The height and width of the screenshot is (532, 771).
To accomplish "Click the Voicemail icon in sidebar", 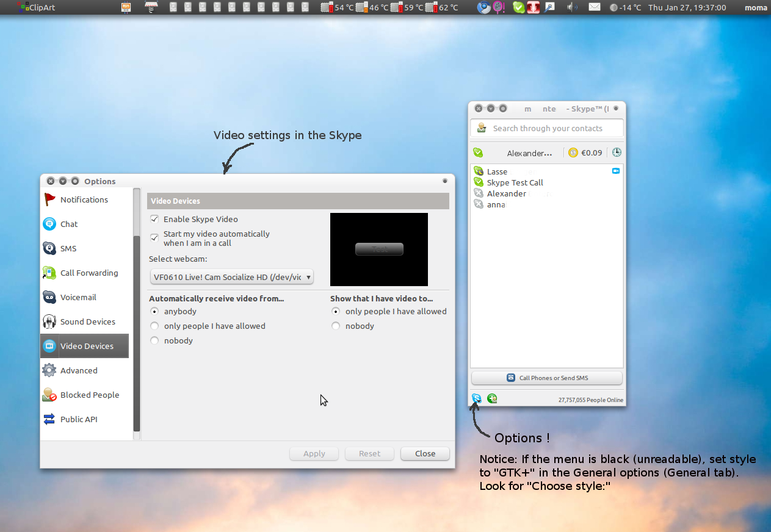I will click(49, 297).
